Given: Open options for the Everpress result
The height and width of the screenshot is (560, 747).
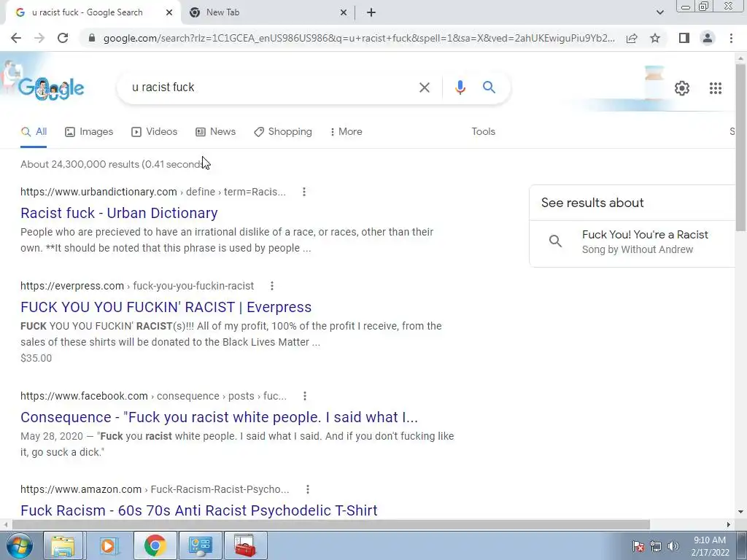Looking at the screenshot, I should coord(272,286).
